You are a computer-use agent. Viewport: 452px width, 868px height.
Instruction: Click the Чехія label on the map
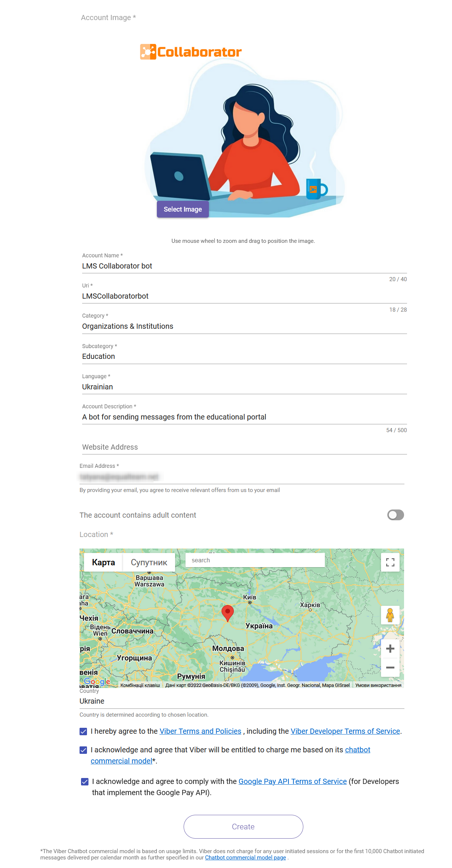coord(89,618)
